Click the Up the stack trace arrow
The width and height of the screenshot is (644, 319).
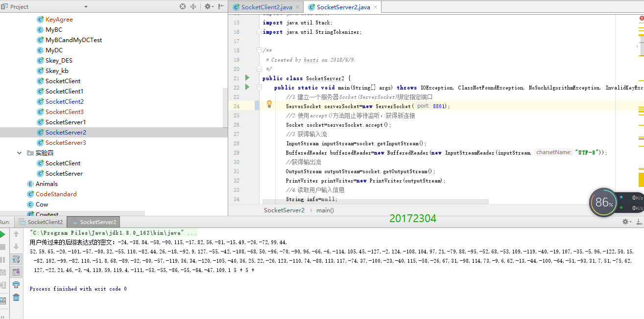tap(16, 234)
